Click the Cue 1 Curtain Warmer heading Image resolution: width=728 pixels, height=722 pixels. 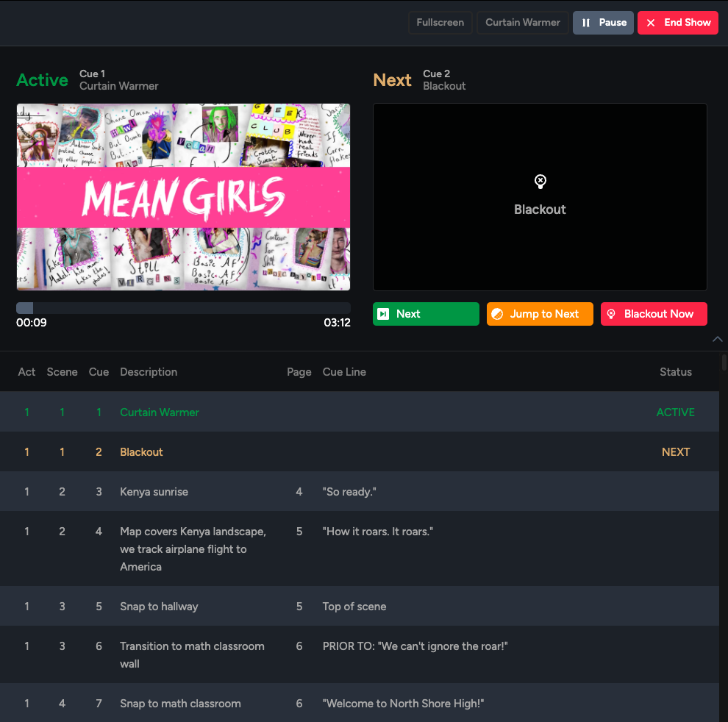119,80
